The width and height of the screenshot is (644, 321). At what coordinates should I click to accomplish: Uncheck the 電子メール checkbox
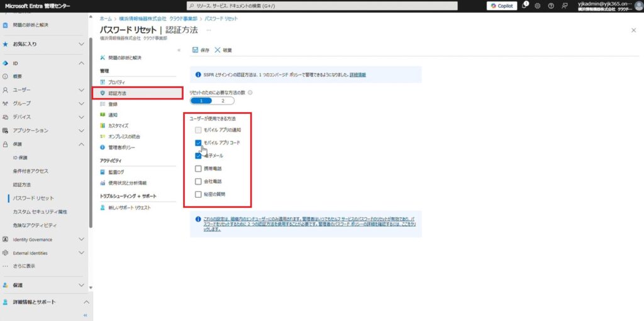pos(198,155)
